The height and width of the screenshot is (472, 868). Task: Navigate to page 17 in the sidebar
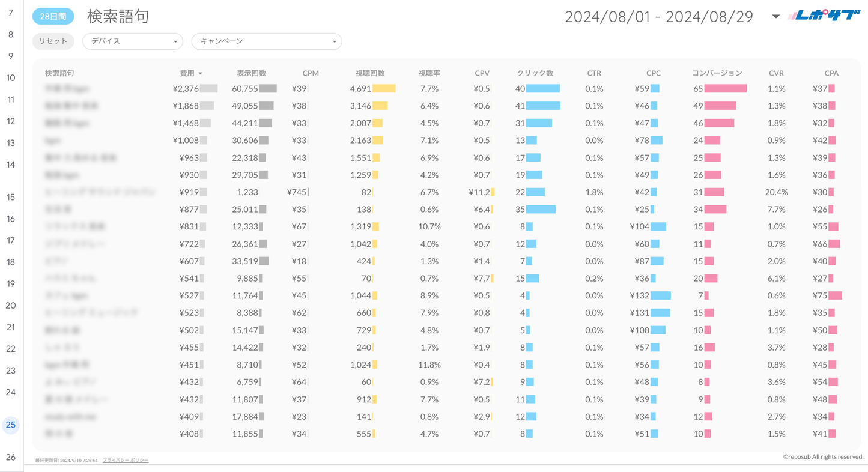click(11, 240)
